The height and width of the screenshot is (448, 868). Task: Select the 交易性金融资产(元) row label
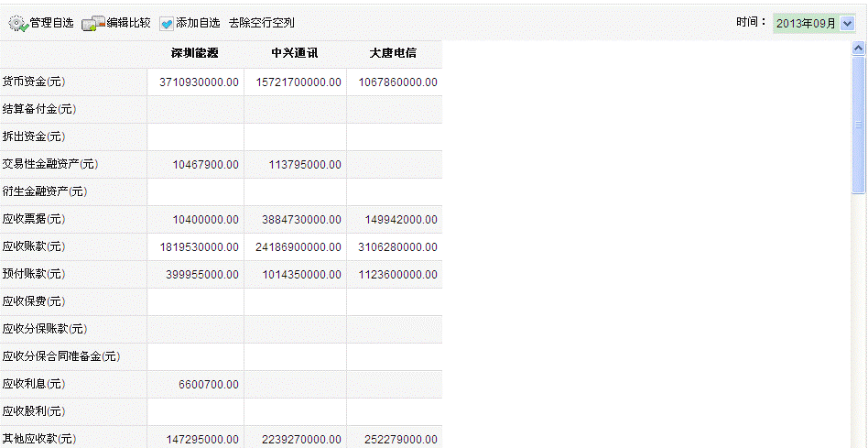click(50, 165)
